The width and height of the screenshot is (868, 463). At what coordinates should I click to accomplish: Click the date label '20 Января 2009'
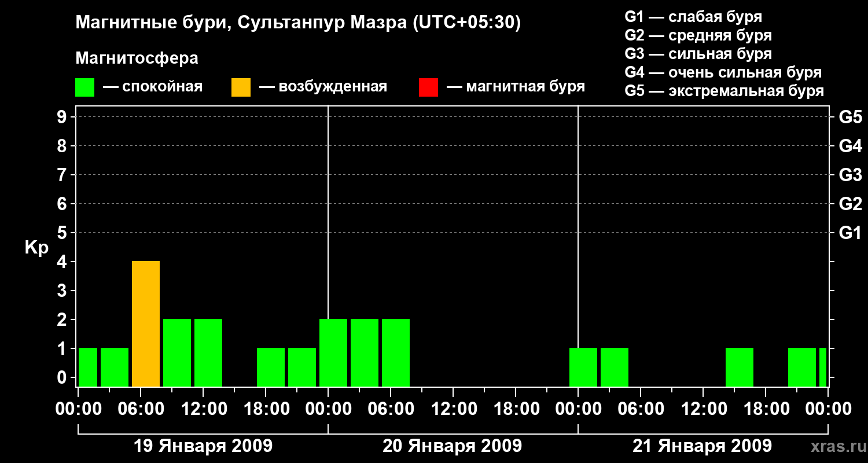[x=453, y=446]
